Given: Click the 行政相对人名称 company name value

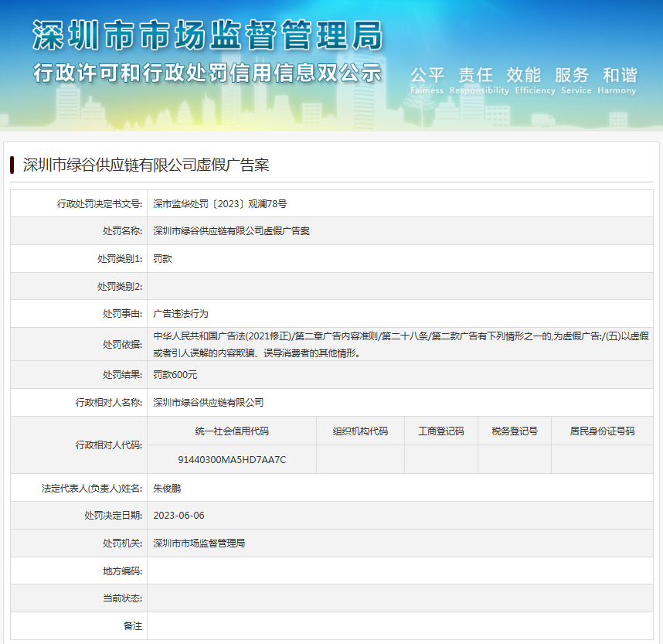Looking at the screenshot, I should tap(208, 403).
